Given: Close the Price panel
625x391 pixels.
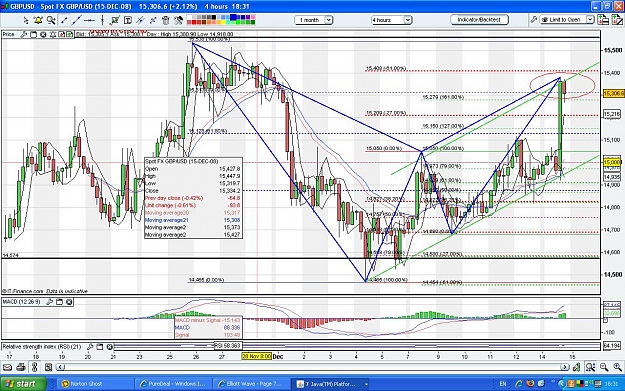Looking at the screenshot, I should click(x=43, y=35).
